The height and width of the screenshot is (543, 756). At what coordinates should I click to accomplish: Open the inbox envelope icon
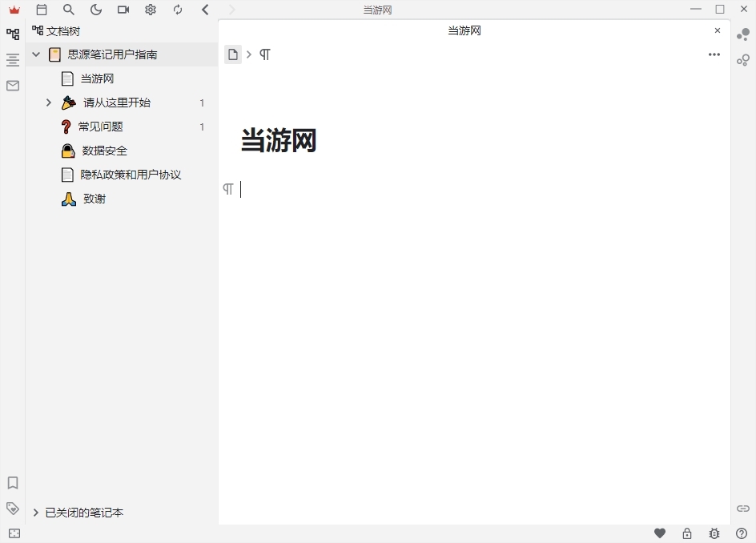click(x=13, y=86)
